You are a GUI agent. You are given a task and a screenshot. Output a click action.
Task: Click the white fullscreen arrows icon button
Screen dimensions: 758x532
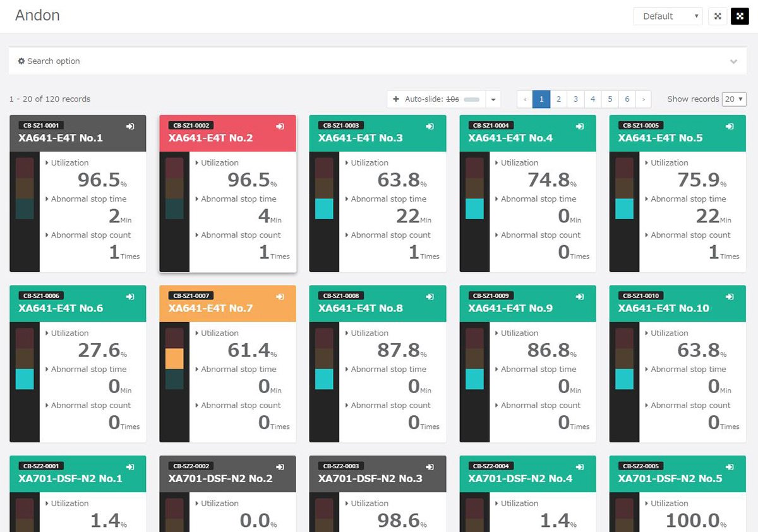tap(718, 16)
